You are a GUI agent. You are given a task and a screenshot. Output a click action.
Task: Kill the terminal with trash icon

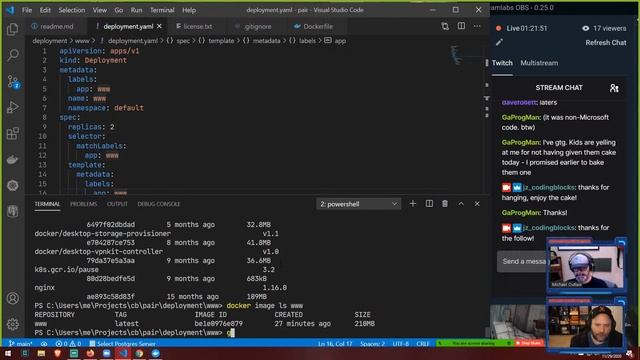pyautogui.click(x=445, y=204)
